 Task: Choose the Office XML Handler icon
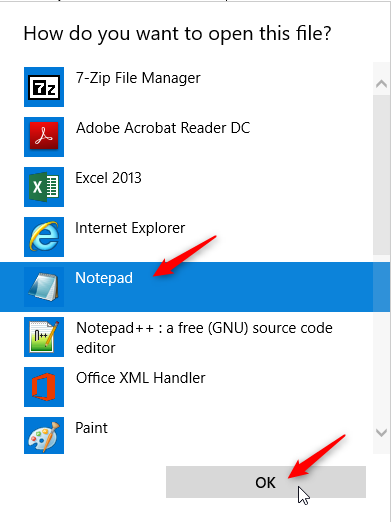(44, 387)
